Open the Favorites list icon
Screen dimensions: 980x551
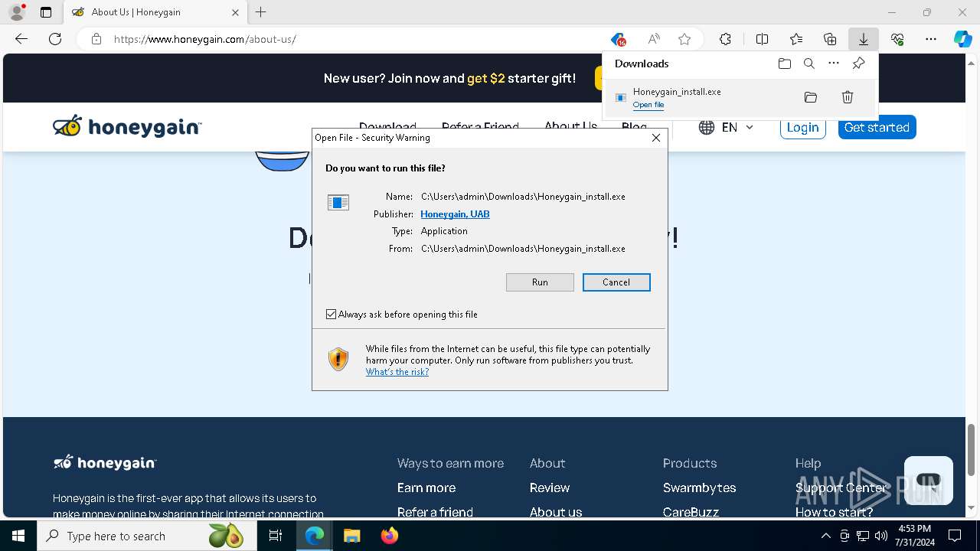click(796, 39)
